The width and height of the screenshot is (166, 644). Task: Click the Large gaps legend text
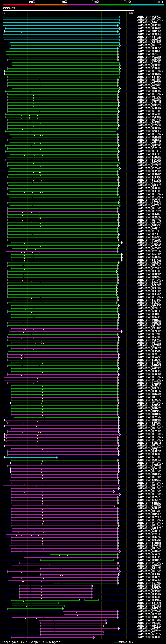coord(32,642)
